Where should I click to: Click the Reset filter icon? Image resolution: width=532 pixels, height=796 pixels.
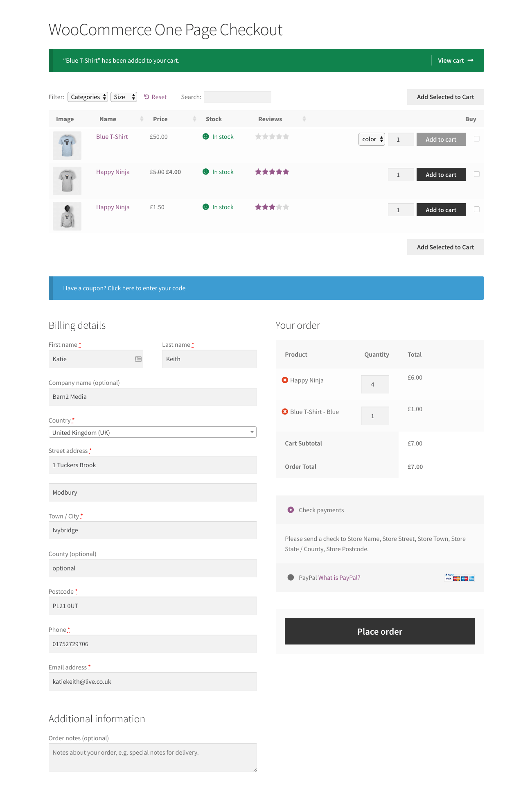click(x=147, y=97)
